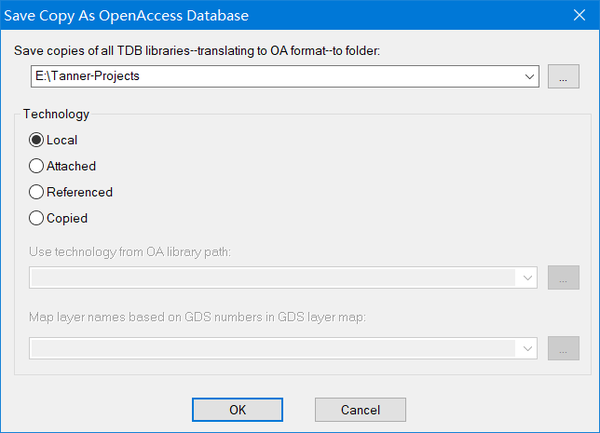600x433 pixels.
Task: Expand the save folder path dropdown
Action: (x=529, y=76)
